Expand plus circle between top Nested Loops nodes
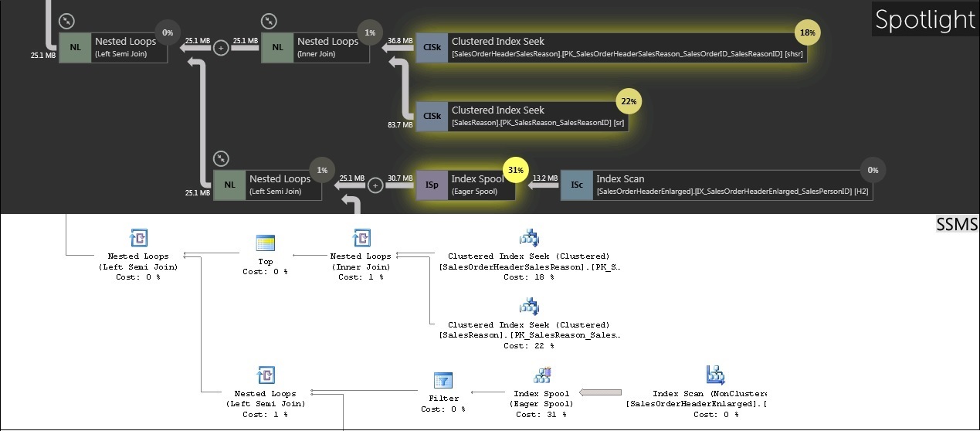Image resolution: width=980 pixels, height=431 pixels. coord(221,48)
